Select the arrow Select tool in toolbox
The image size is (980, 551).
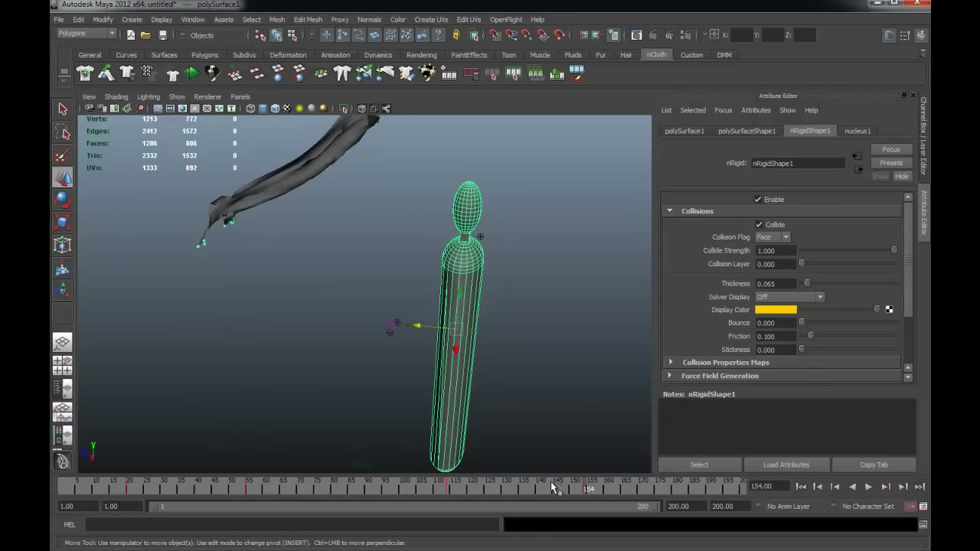63,109
